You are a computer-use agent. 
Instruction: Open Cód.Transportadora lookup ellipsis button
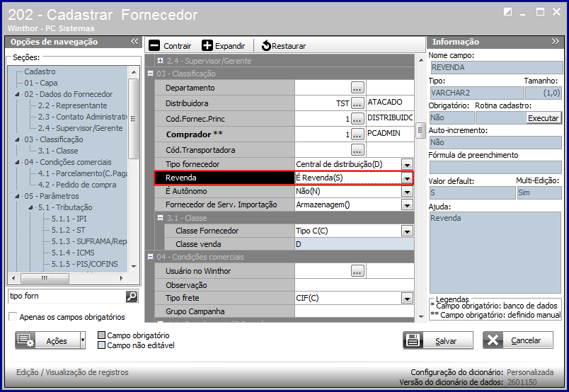(x=357, y=149)
